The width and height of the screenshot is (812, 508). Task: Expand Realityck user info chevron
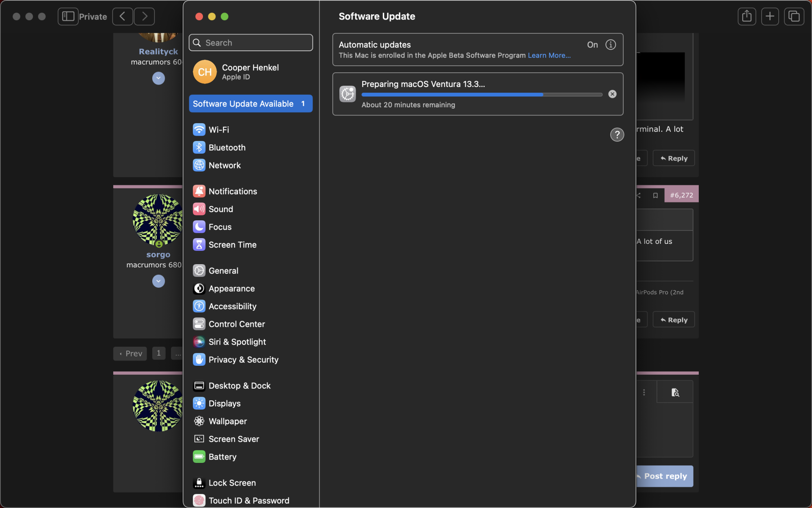point(158,78)
